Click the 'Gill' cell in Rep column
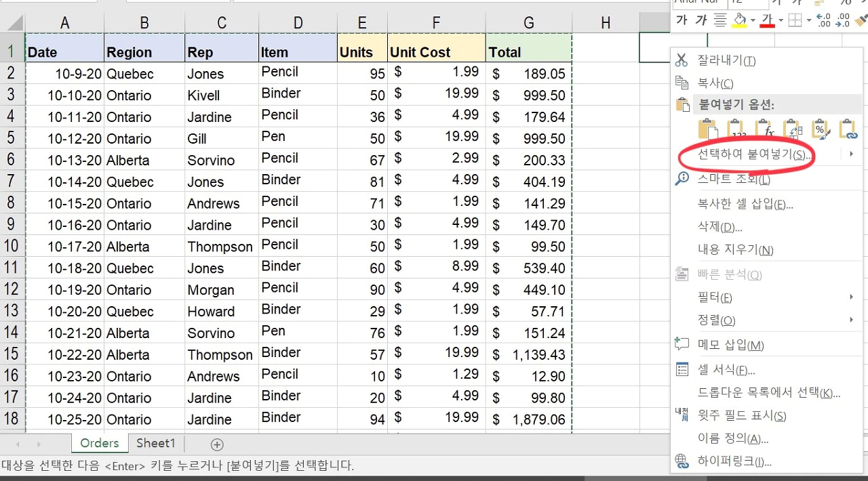868x481 pixels. point(222,138)
